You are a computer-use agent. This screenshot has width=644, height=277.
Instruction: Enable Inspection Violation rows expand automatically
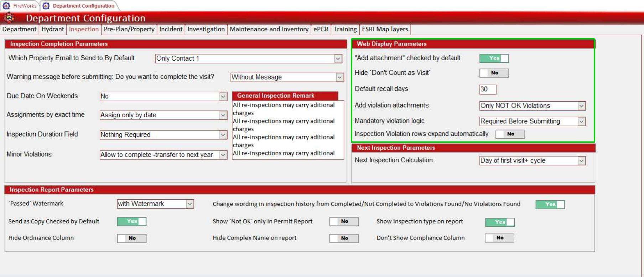(510, 134)
